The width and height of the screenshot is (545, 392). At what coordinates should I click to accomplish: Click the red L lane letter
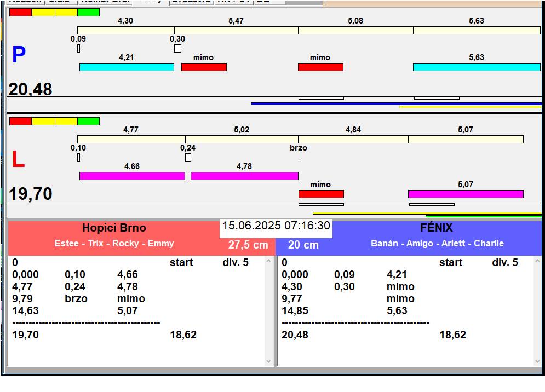18,160
